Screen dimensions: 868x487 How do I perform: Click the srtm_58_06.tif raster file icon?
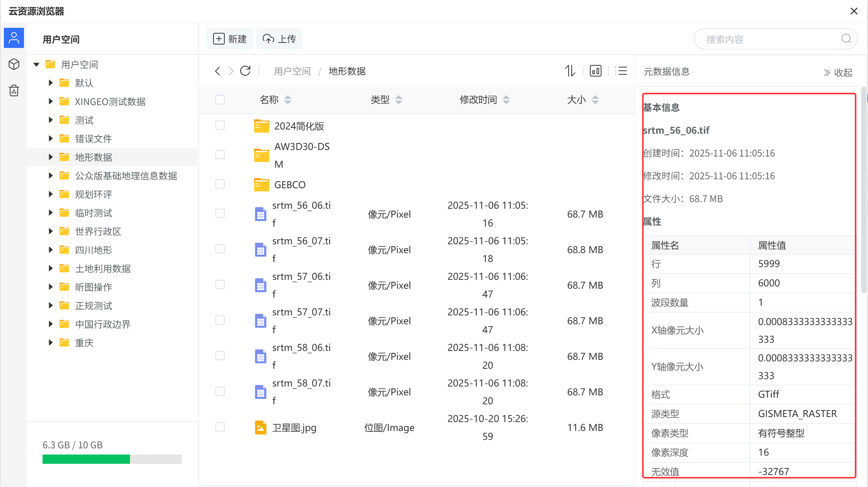(x=261, y=356)
